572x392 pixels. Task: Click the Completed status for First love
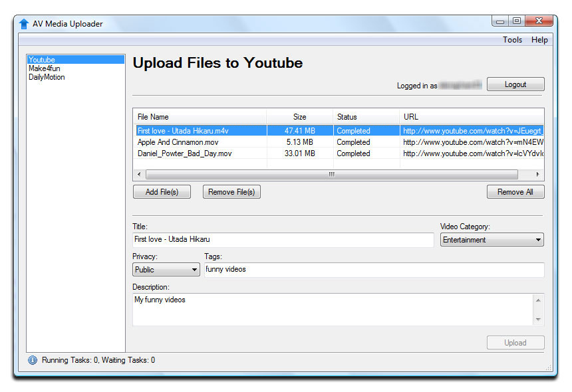[353, 131]
